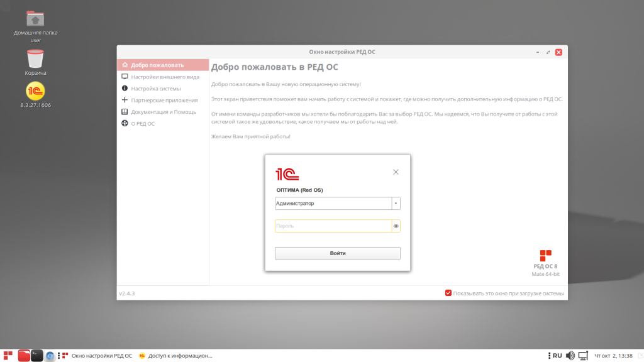The height and width of the screenshot is (362, 644).
Task: Launch the terminal from the taskbar
Action: [37, 356]
